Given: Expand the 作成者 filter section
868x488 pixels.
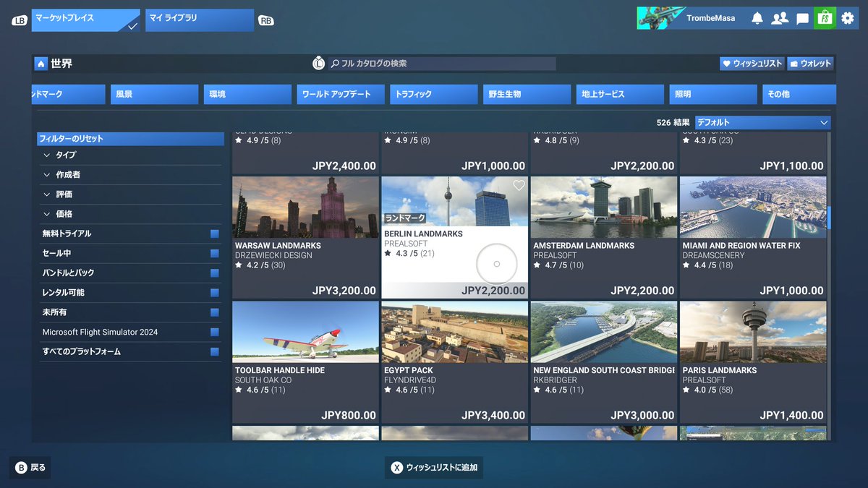Looking at the screenshot, I should (x=131, y=174).
